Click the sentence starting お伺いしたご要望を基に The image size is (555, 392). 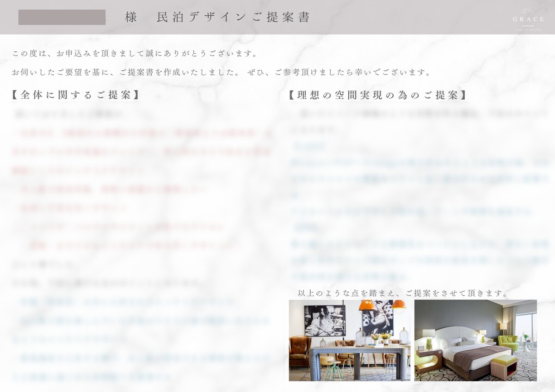tap(222, 73)
